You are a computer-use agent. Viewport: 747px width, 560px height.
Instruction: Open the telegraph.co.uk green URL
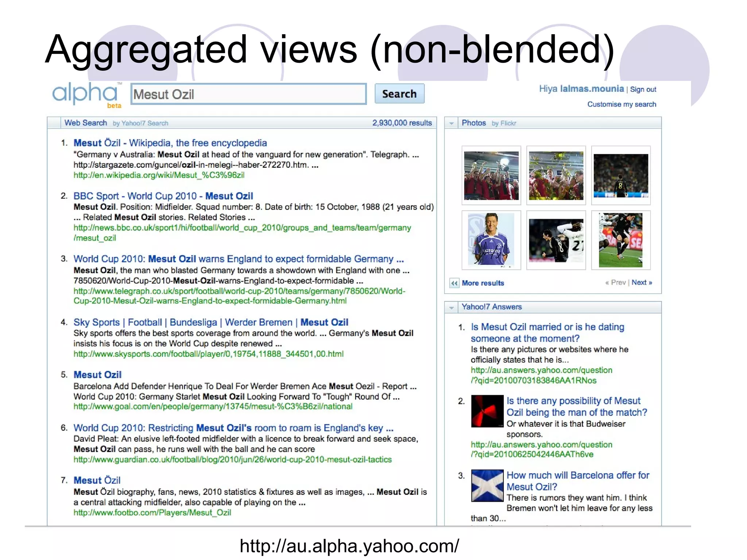click(239, 296)
